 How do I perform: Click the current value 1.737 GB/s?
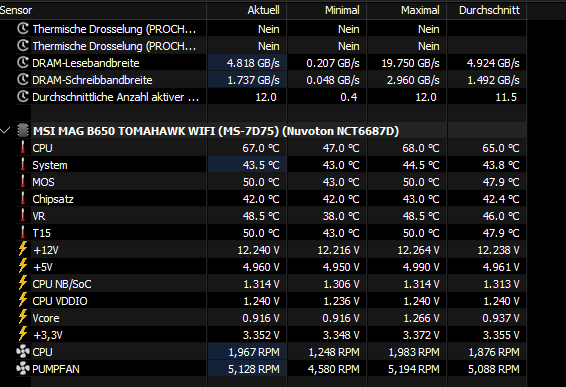[x=253, y=80]
